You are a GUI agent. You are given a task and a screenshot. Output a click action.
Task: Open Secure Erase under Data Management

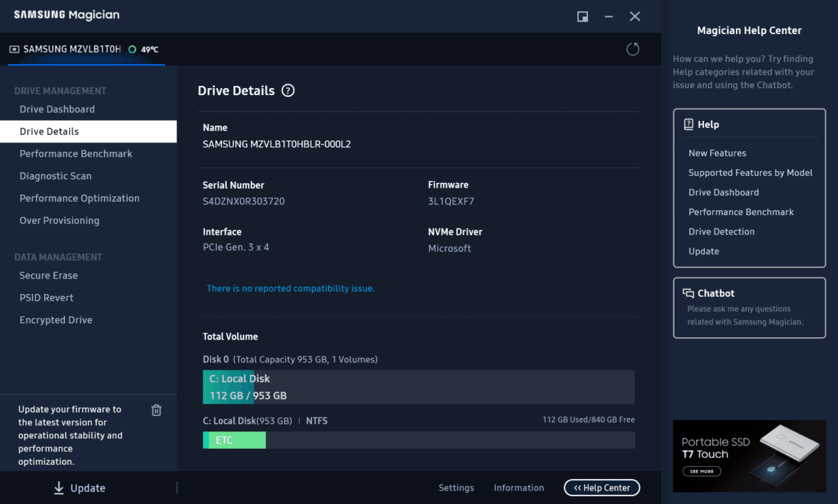49,275
